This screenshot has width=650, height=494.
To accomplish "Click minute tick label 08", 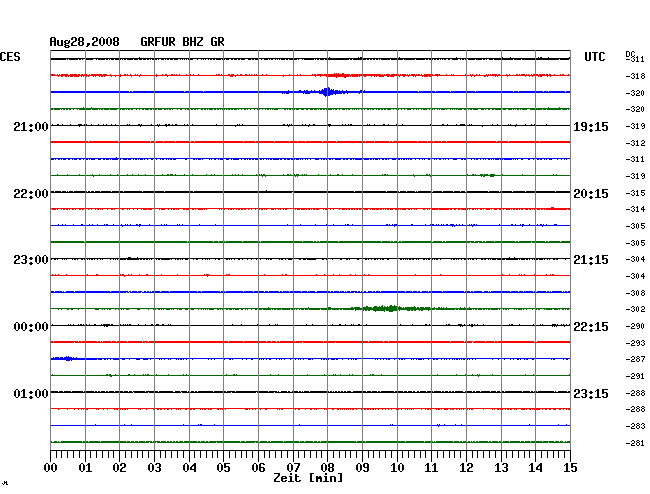I will coord(327,467).
